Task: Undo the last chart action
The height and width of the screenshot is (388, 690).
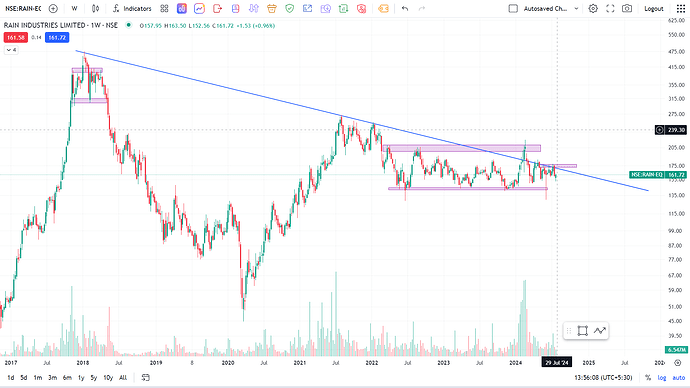Action: click(x=405, y=8)
